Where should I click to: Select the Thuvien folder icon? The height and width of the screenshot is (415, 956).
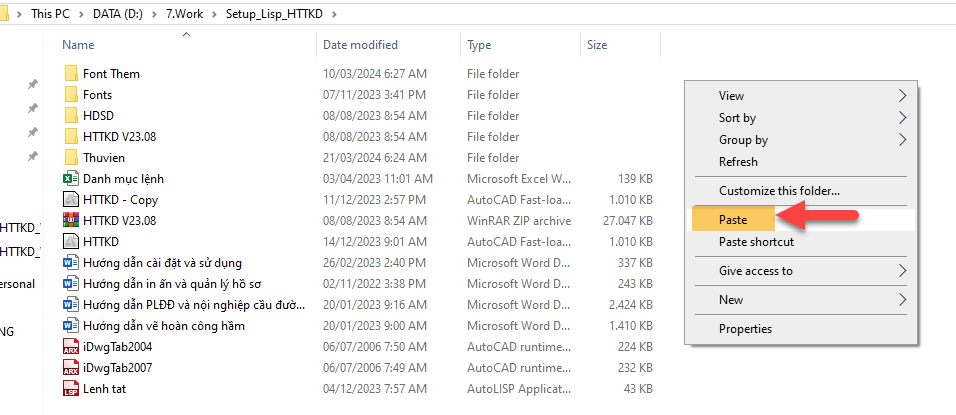[70, 158]
